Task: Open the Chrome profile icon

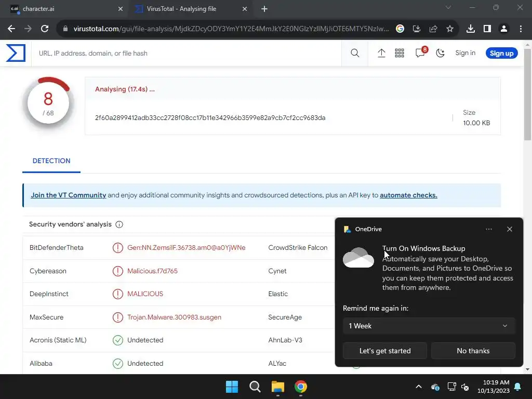Action: (504, 29)
